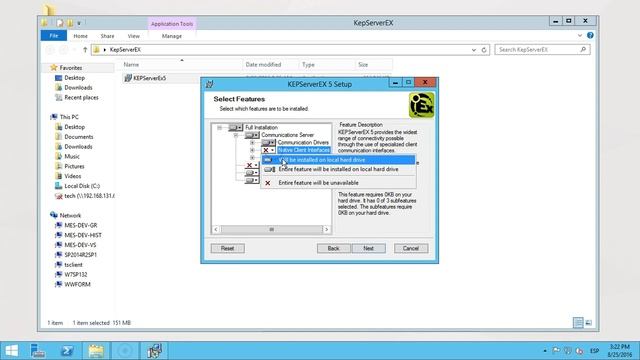The image size is (640, 360).
Task: Open the Share ribbon tab
Action: pyautogui.click(x=107, y=36)
